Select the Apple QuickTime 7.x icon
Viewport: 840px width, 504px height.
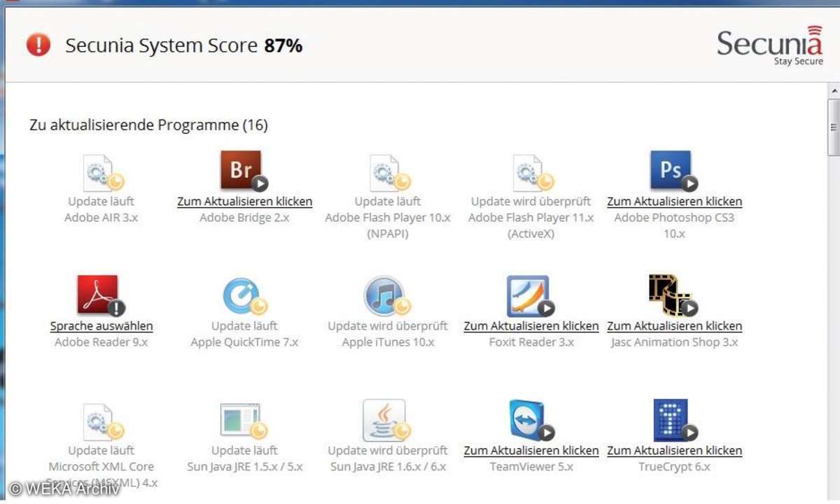(x=244, y=296)
